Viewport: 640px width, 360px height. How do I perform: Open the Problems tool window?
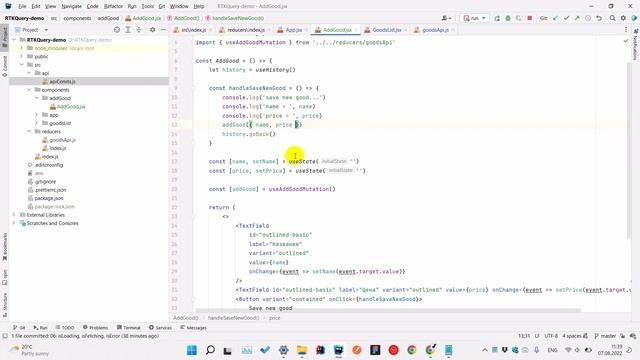[x=96, y=328]
